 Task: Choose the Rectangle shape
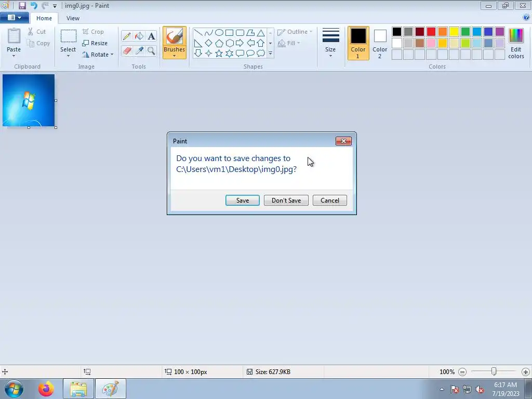point(229,33)
